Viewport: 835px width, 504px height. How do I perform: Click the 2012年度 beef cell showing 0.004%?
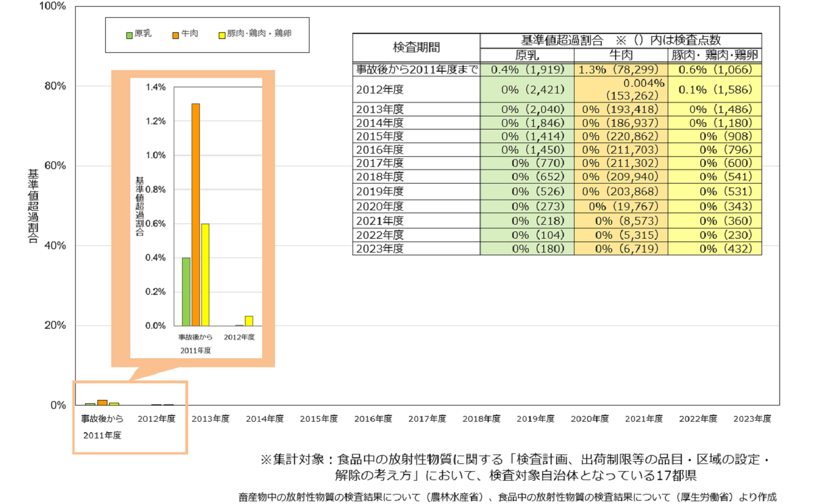point(621,89)
